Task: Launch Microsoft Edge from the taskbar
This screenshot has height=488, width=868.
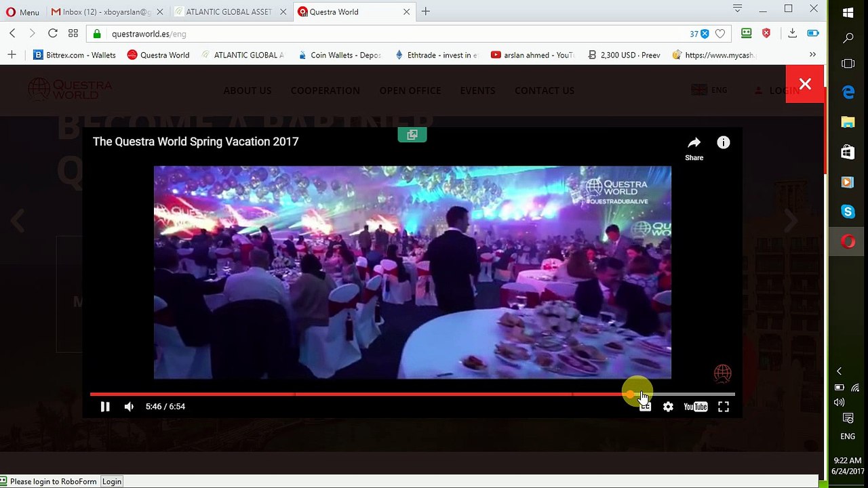Action: (x=848, y=93)
